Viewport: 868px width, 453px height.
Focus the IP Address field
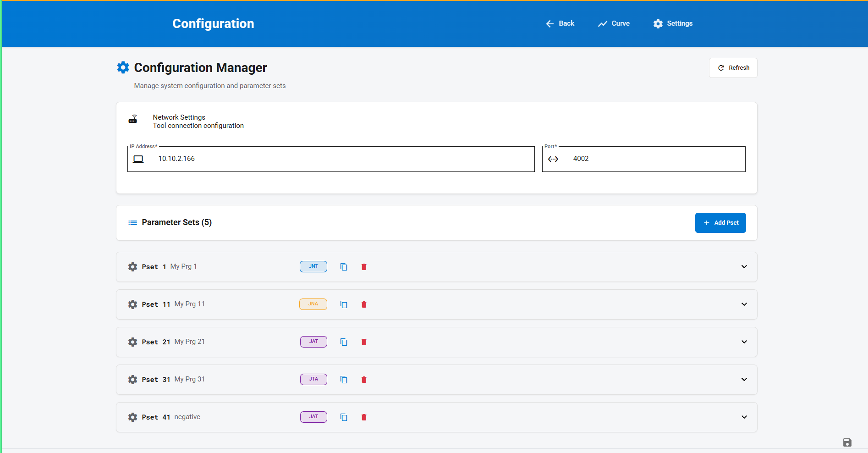coord(331,159)
